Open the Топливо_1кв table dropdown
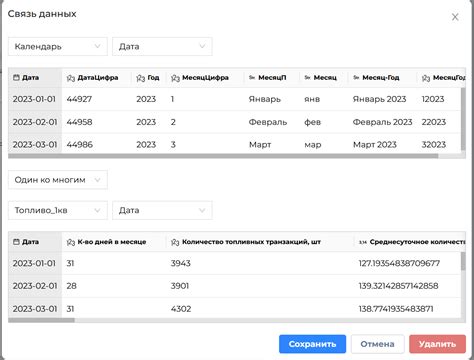Image resolution: width=474 pixels, height=360 pixels. pos(58,210)
